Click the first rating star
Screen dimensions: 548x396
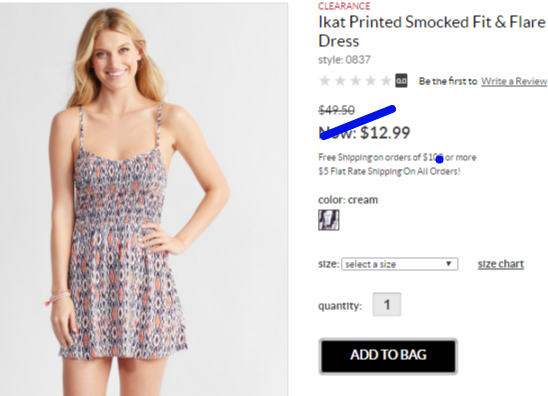pos(325,81)
